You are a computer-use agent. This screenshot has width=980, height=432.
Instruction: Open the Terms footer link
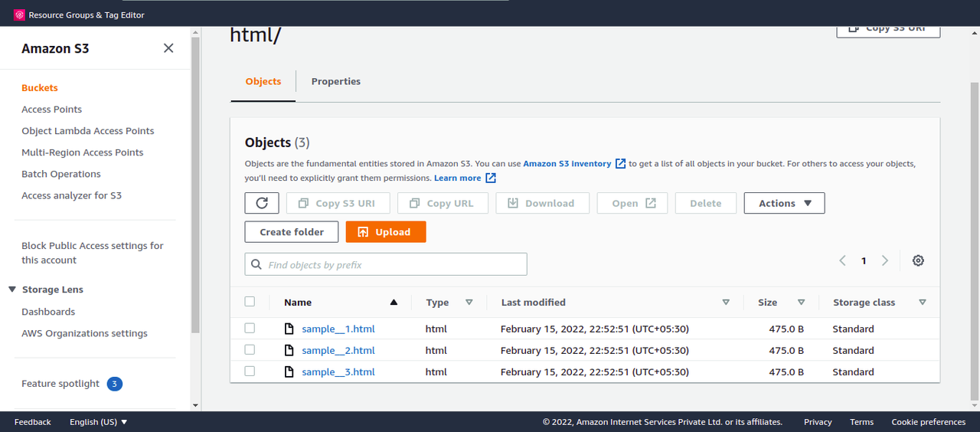[861, 422]
